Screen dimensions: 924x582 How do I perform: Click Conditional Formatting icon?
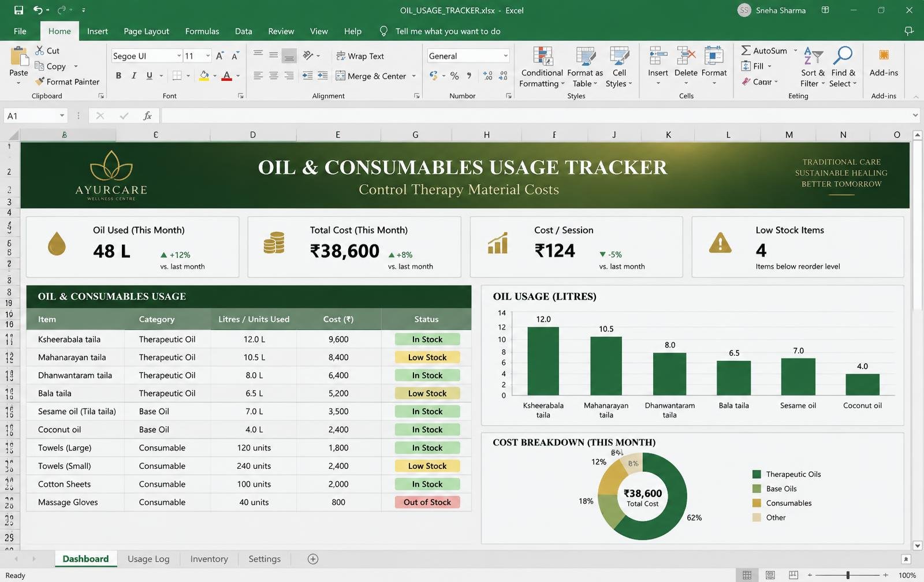(542, 57)
